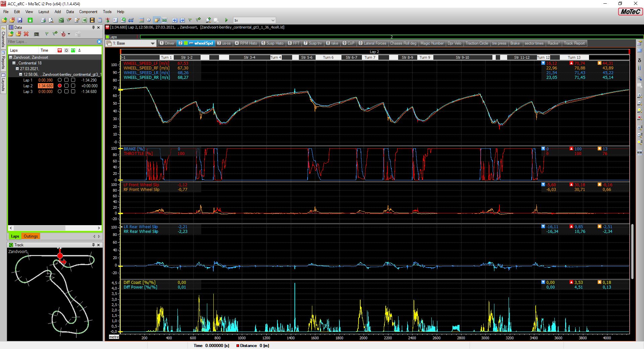Check the overlay checkbox for Lap 2
Viewport: 644px width, 349px height.
66,86
